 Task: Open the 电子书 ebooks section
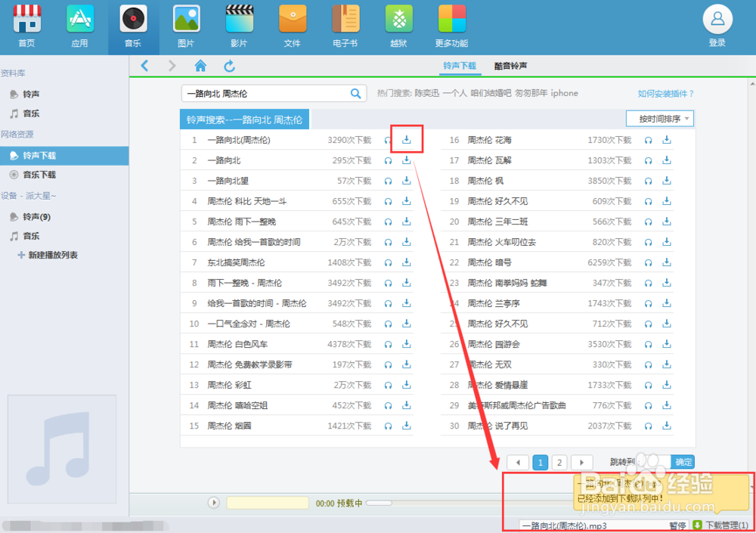pos(345,26)
